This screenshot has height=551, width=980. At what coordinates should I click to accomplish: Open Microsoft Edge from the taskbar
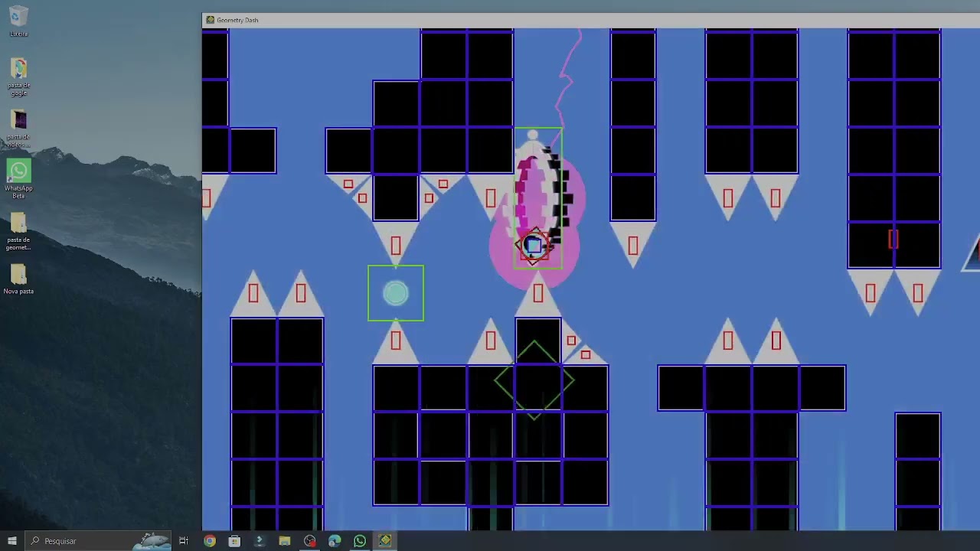tap(335, 541)
